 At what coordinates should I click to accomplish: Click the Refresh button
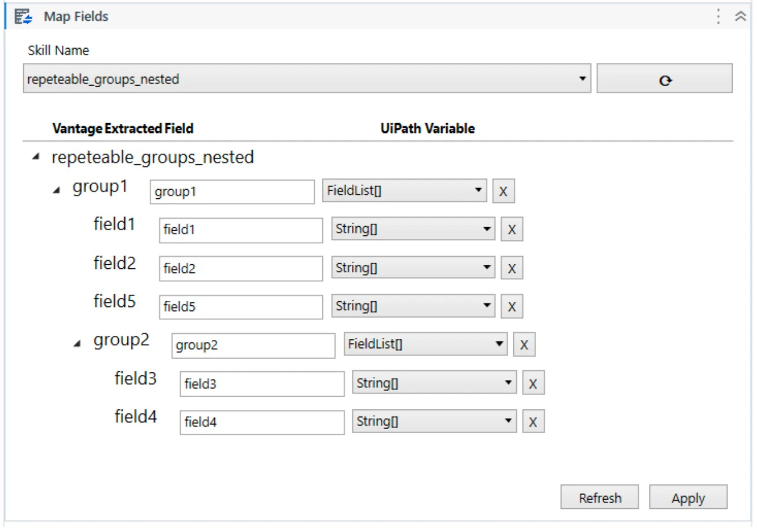click(600, 497)
